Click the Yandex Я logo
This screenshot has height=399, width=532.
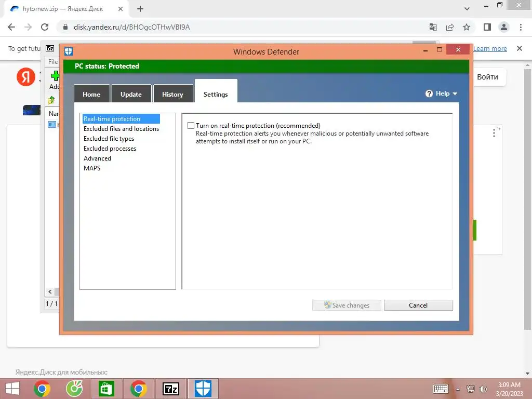tap(26, 77)
